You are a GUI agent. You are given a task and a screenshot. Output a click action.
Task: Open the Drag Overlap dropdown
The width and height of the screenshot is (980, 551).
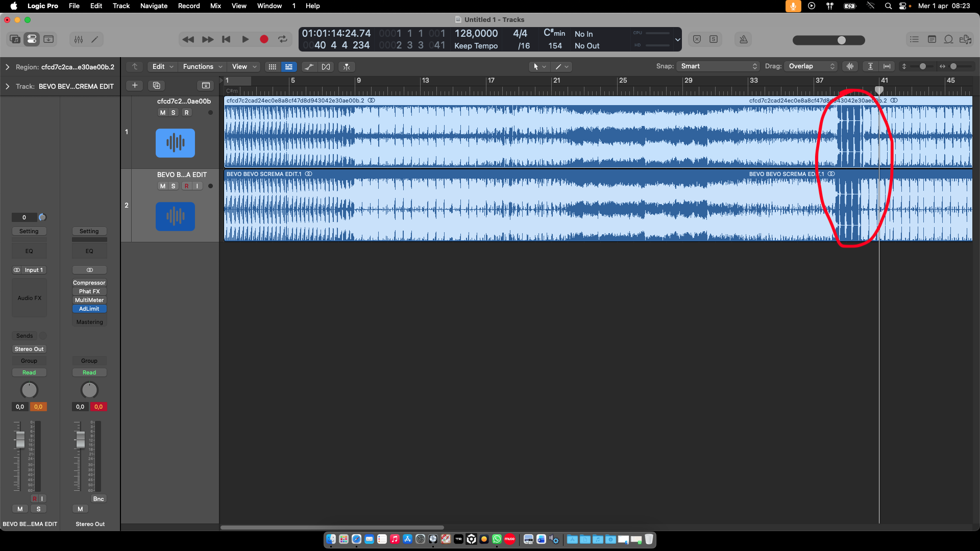[811, 66]
